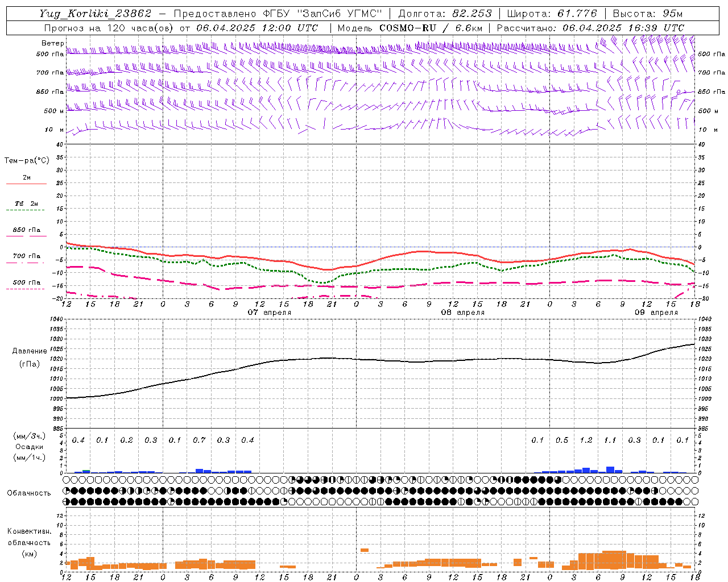Click the Широта: 61.776 value
This screenshot has width=728, height=582.
552,14
